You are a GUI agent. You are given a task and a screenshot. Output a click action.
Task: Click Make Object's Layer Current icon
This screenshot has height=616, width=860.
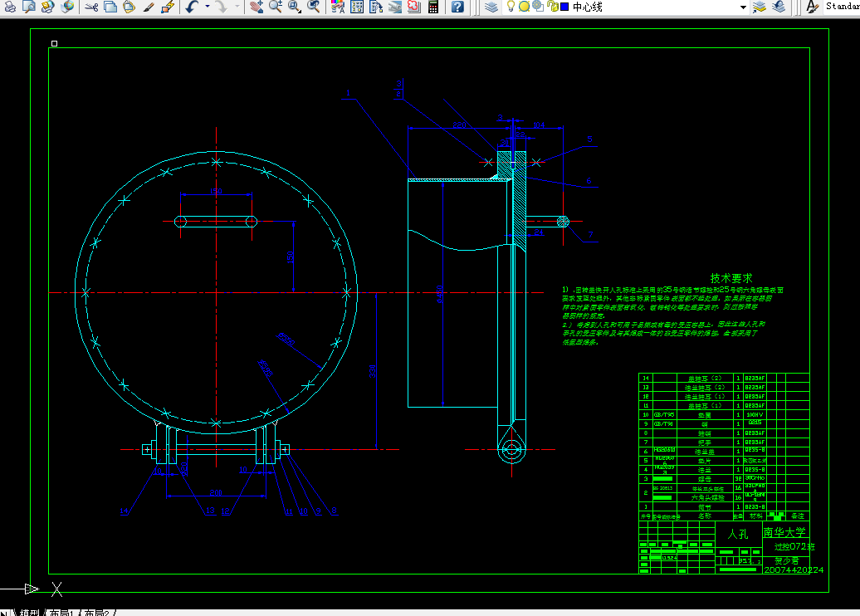[x=759, y=7]
